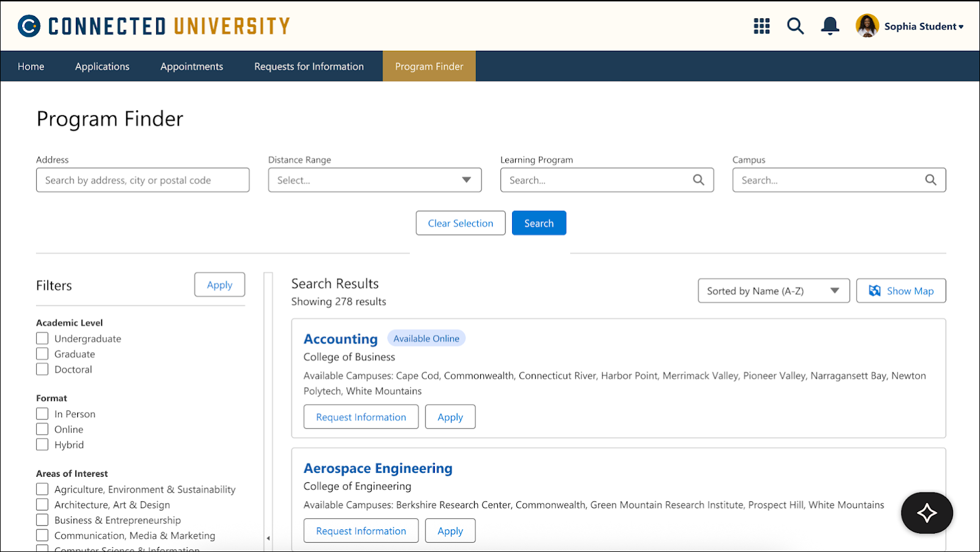
Task: Switch to the Applications tab
Action: pos(102,66)
